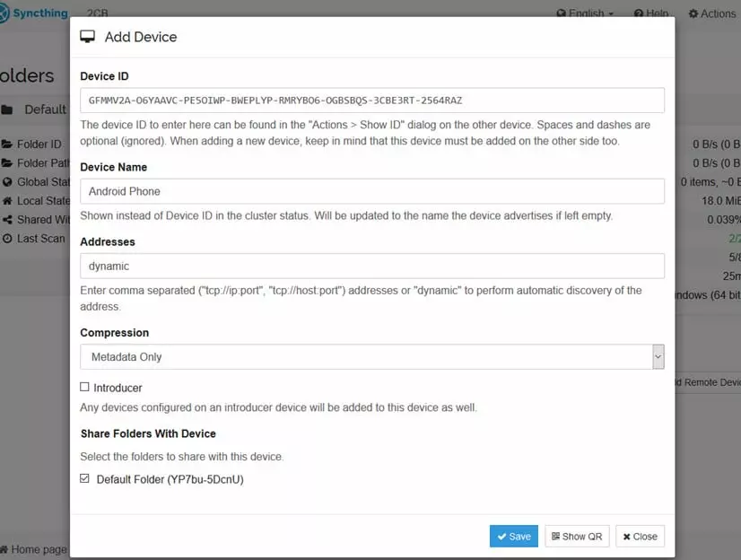
Task: Click the clock icon beside Last Scan
Action: (x=7, y=239)
